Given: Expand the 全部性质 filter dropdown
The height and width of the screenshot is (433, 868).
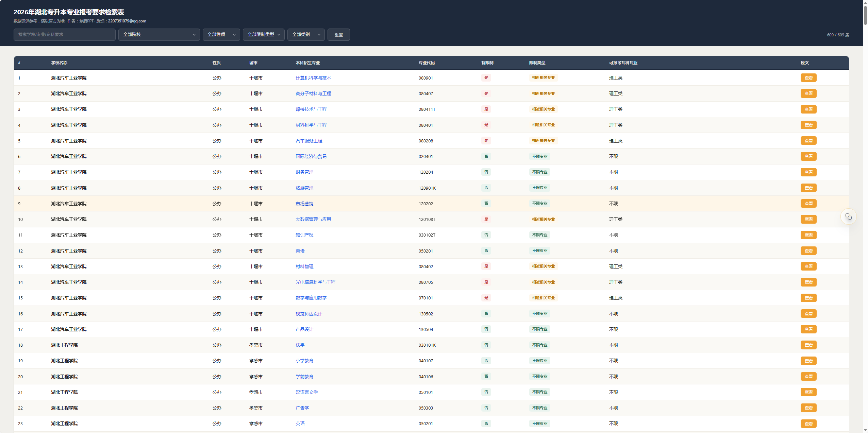Looking at the screenshot, I should 221,35.
